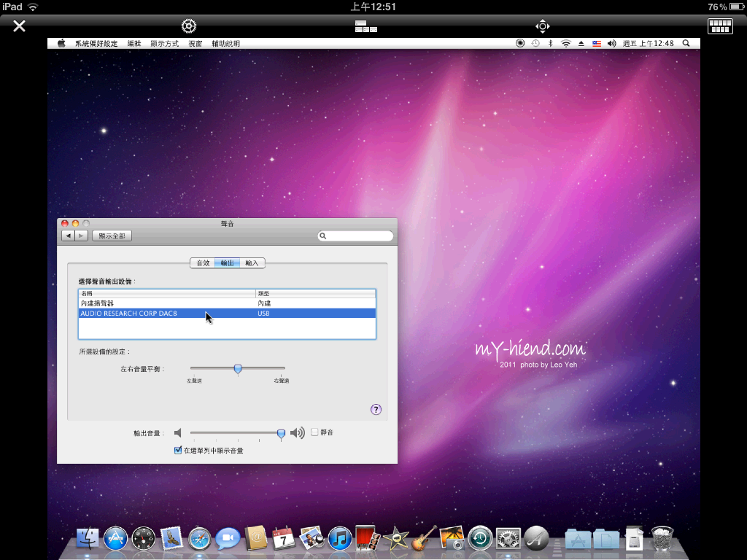Open the Trash in the Dock
747x560 pixels.
pyautogui.click(x=662, y=538)
